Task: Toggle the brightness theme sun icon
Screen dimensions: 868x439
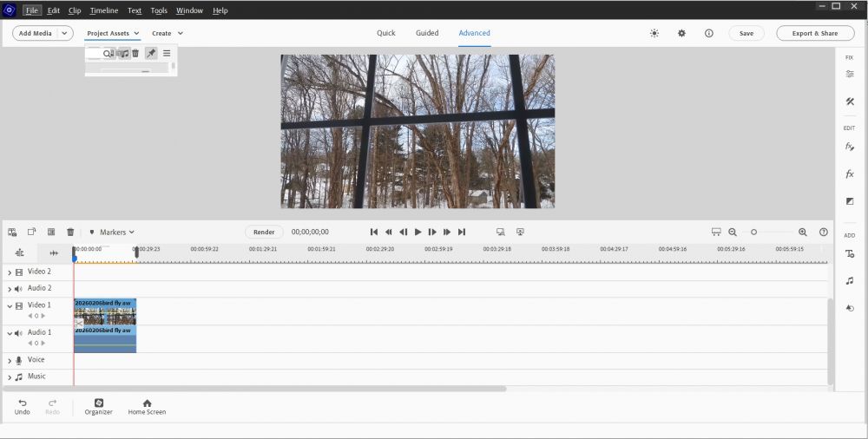Action: tap(654, 33)
